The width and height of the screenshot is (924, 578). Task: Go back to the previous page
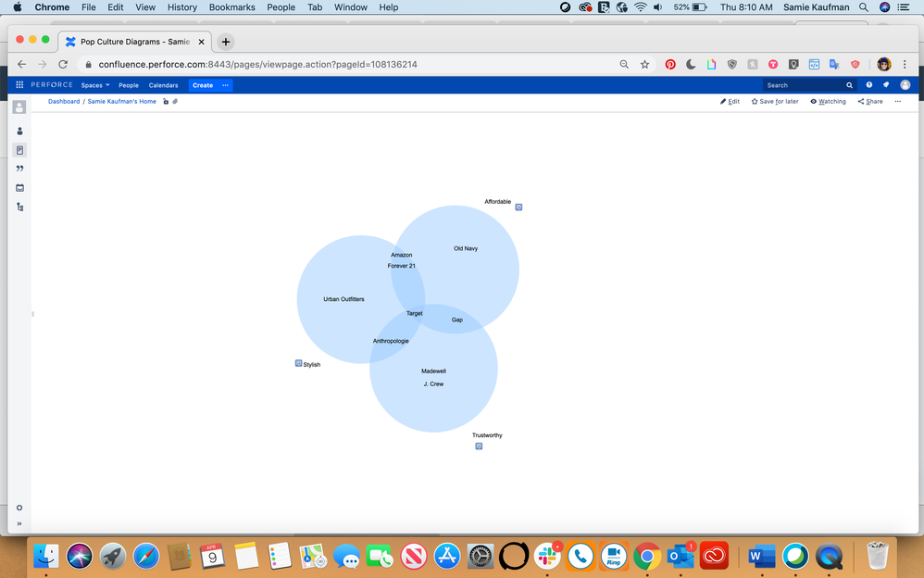[x=22, y=64]
